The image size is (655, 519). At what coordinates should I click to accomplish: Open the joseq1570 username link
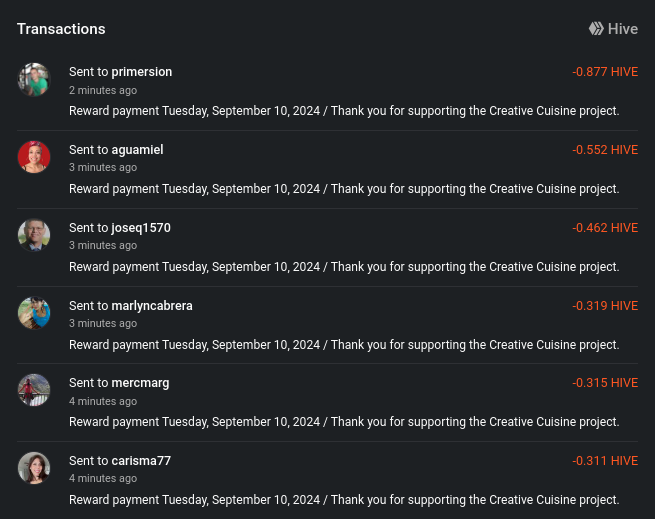tap(141, 228)
